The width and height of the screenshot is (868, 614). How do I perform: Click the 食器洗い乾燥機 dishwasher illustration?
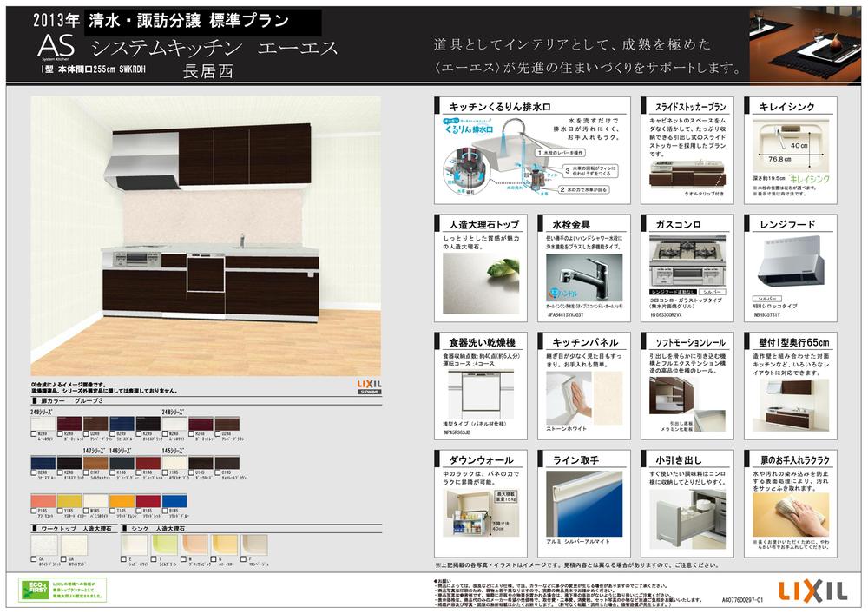click(x=475, y=399)
